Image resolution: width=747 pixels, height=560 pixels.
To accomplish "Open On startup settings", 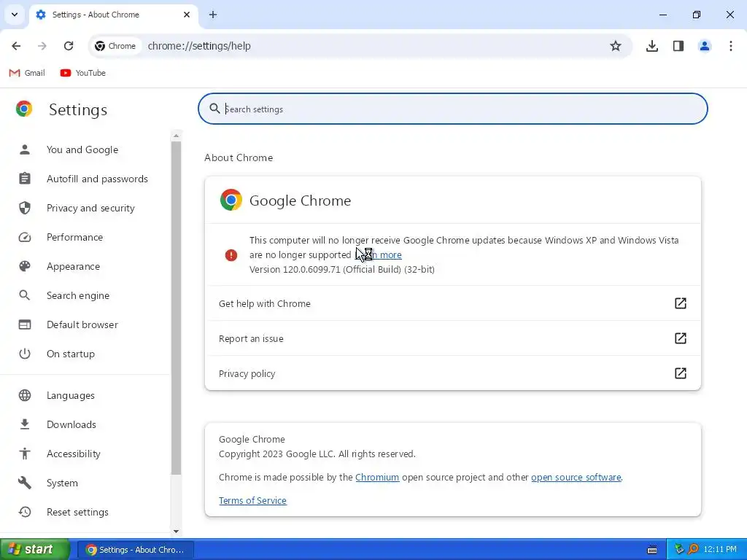I will (71, 354).
